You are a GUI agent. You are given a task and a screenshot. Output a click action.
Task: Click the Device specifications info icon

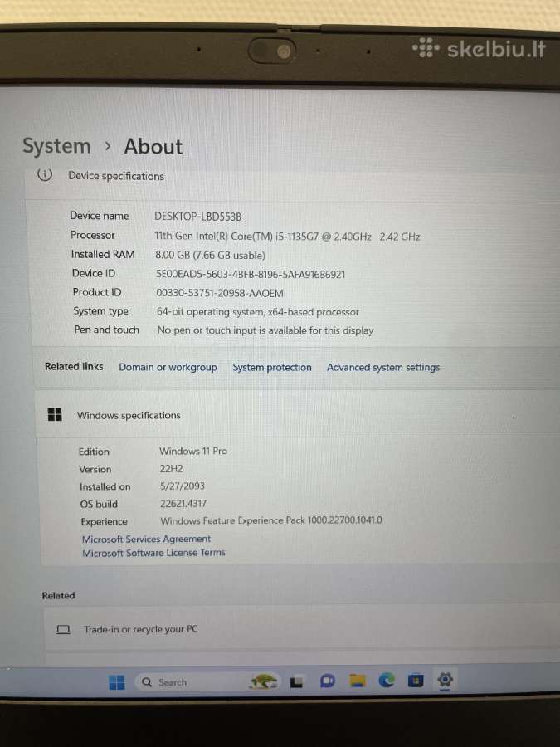click(45, 175)
